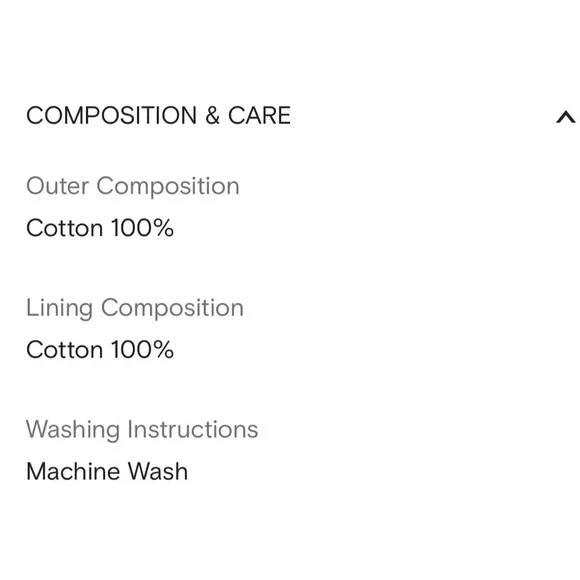The height and width of the screenshot is (580, 580).
Task: Collapse the Composition & Care section chevron
Action: click(566, 117)
